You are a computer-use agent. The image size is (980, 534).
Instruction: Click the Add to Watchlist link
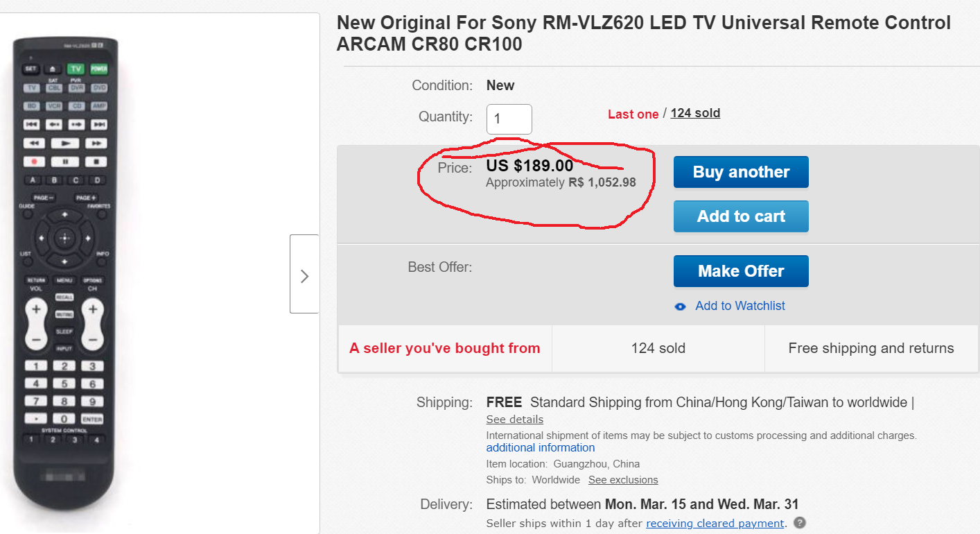[740, 306]
